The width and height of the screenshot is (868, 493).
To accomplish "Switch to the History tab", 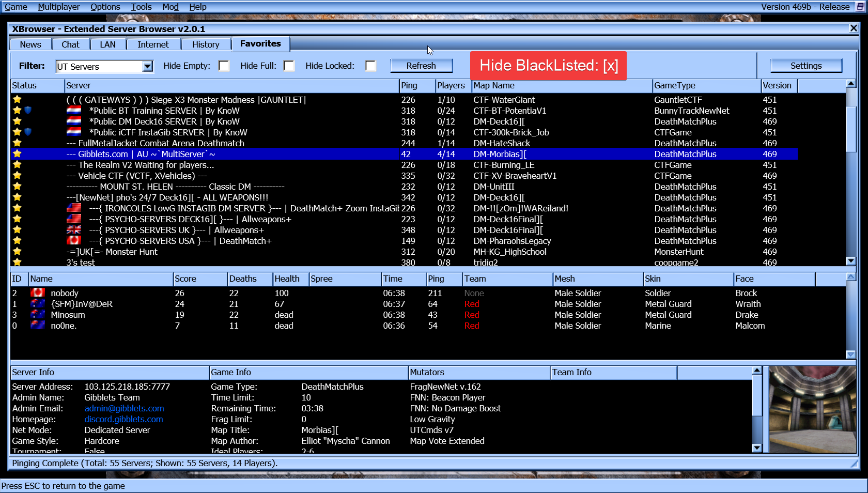I will click(206, 44).
